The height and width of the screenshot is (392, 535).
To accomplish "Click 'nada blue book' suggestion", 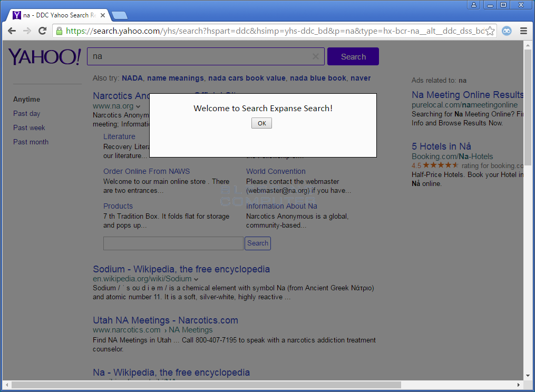I will coord(318,78).
